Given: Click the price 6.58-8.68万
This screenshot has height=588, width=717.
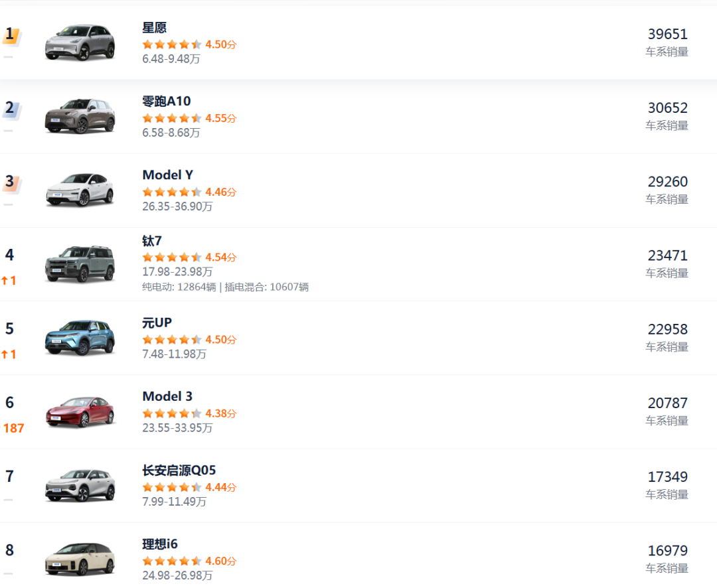Looking at the screenshot, I should (x=171, y=133).
